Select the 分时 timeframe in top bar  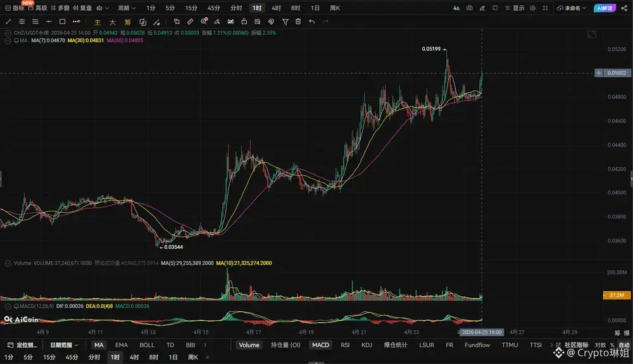coord(236,8)
